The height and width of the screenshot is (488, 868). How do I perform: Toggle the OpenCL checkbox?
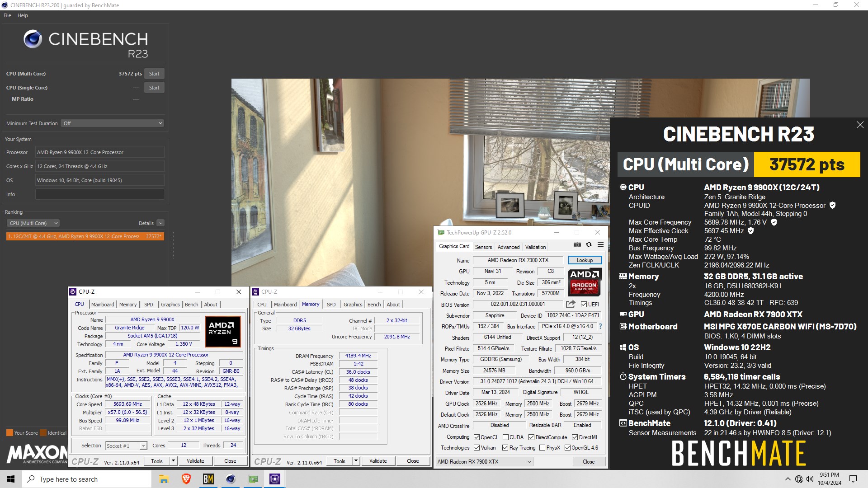[476, 437]
